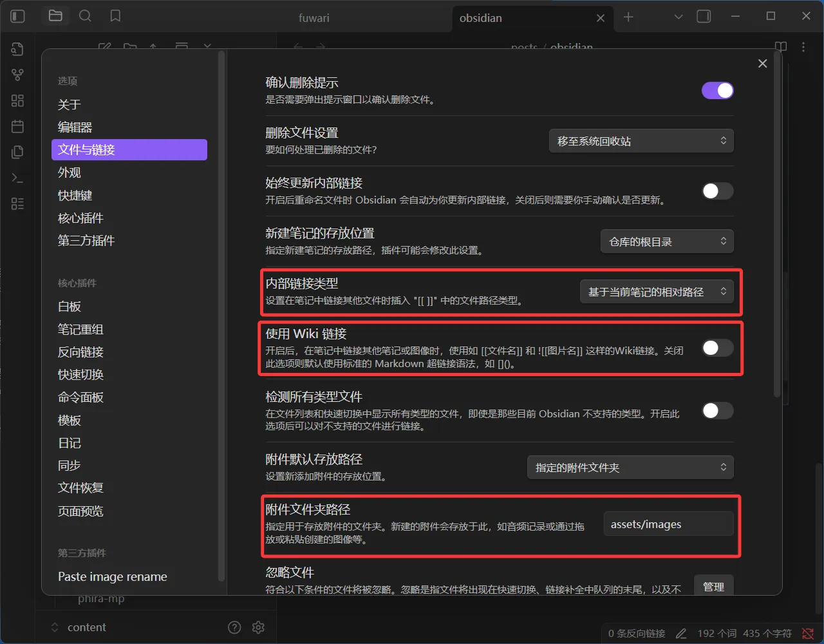Switch to the fuwari tab

[x=314, y=18]
